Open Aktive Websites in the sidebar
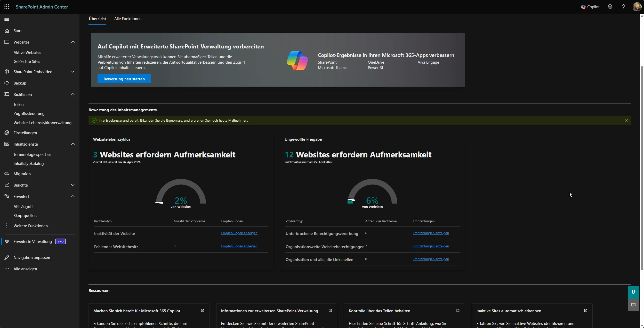Screen dimensions: 644x328 coord(27,52)
